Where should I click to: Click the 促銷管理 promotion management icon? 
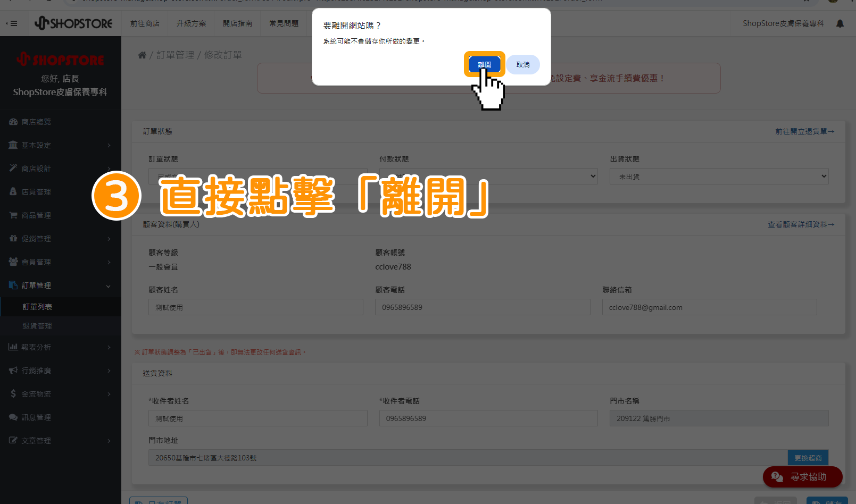(13, 238)
